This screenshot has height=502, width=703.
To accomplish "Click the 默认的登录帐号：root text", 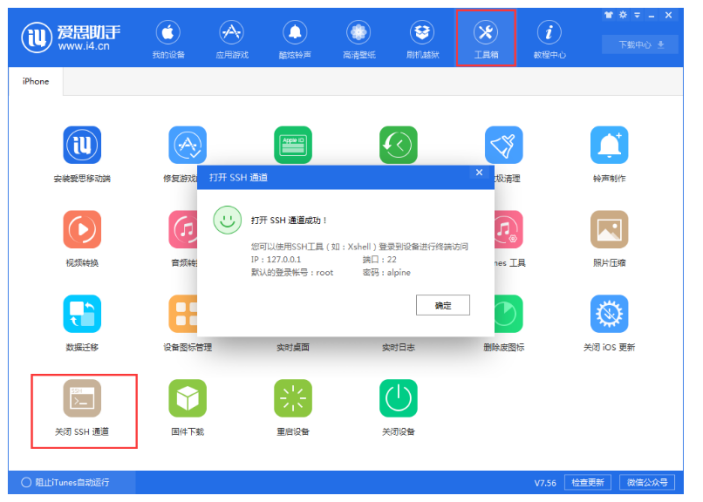I will tap(292, 273).
